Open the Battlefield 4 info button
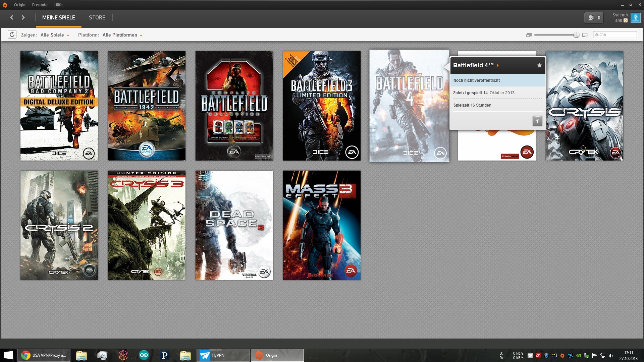644x362 pixels. tap(537, 121)
